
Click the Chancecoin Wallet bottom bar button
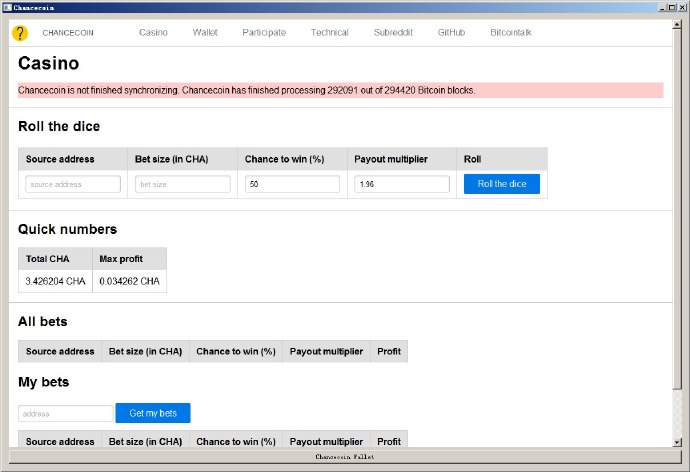click(345, 457)
